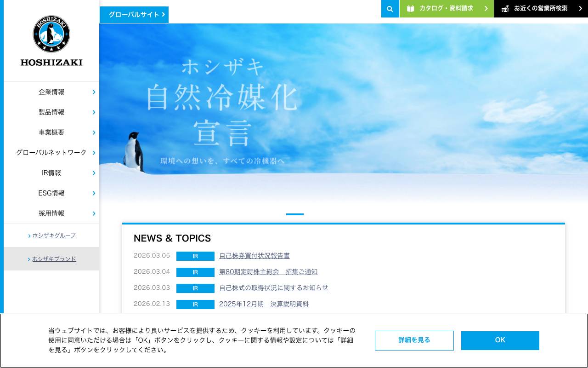
Task: Click the carousel indicator dot below the banner
Action: click(295, 214)
